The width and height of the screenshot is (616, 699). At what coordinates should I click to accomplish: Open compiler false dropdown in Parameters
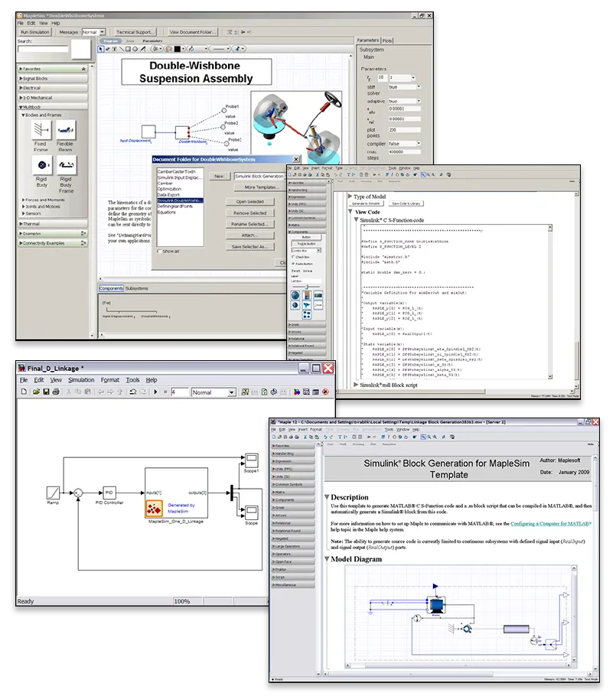[x=405, y=144]
